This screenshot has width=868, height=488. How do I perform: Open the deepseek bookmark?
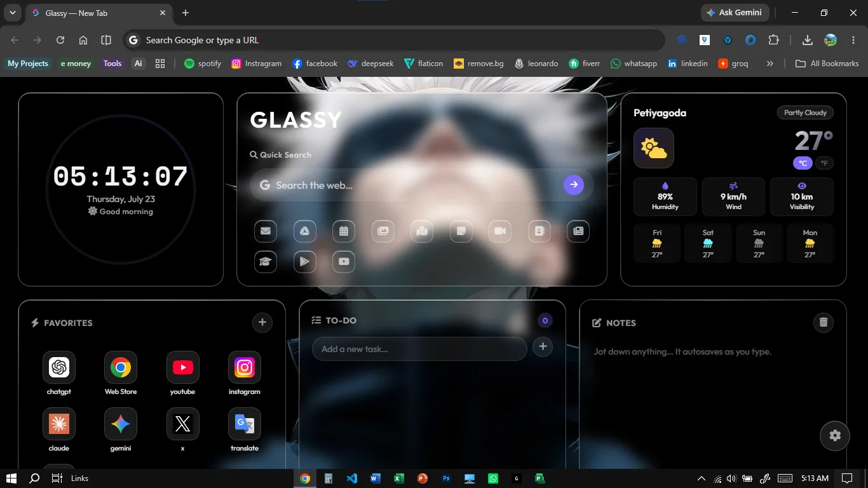point(371,64)
